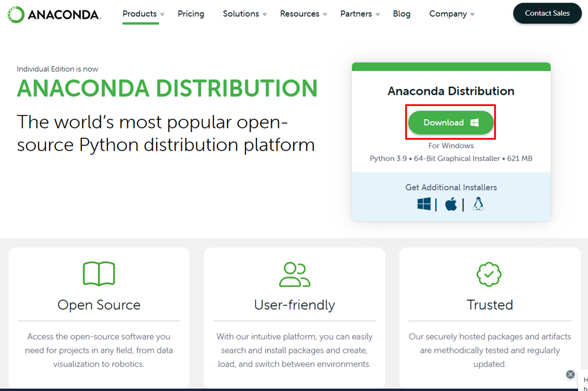Screen dimensions: 588x391
Task: Click the Open Source book icon
Action: click(x=99, y=274)
